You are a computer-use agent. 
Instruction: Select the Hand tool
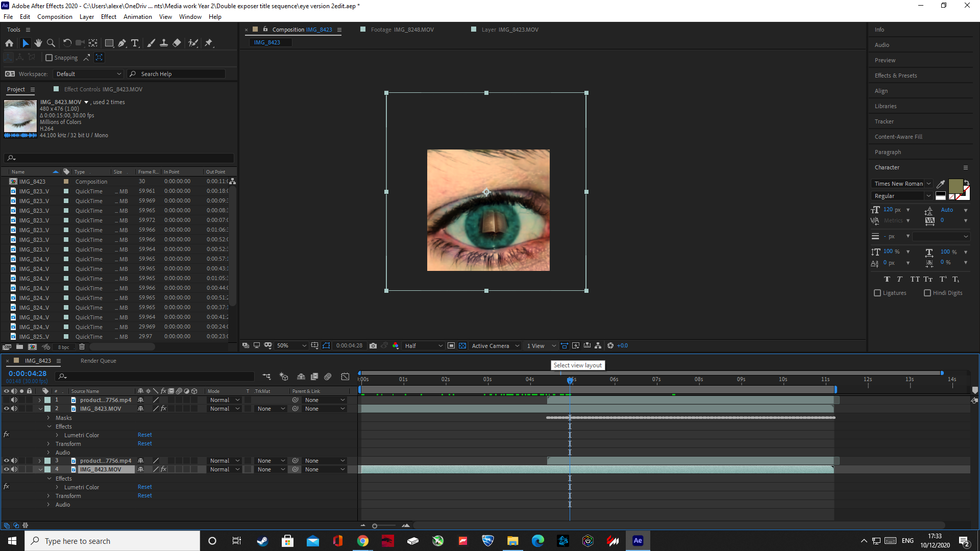click(38, 43)
